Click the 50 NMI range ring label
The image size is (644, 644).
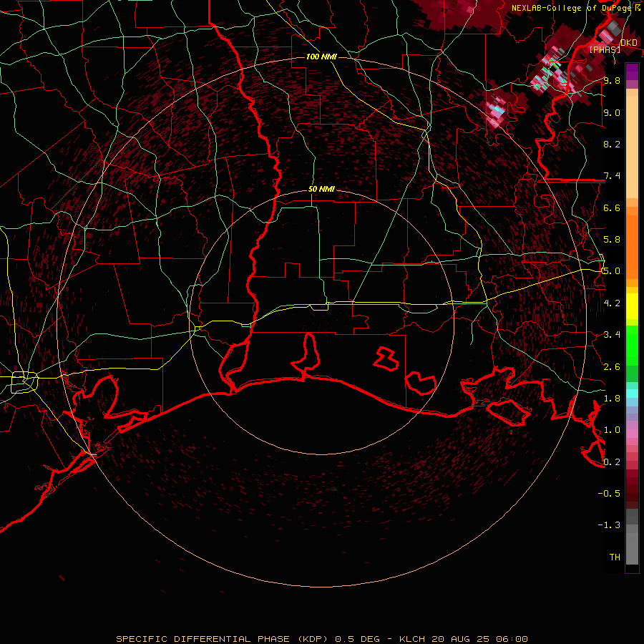click(321, 189)
